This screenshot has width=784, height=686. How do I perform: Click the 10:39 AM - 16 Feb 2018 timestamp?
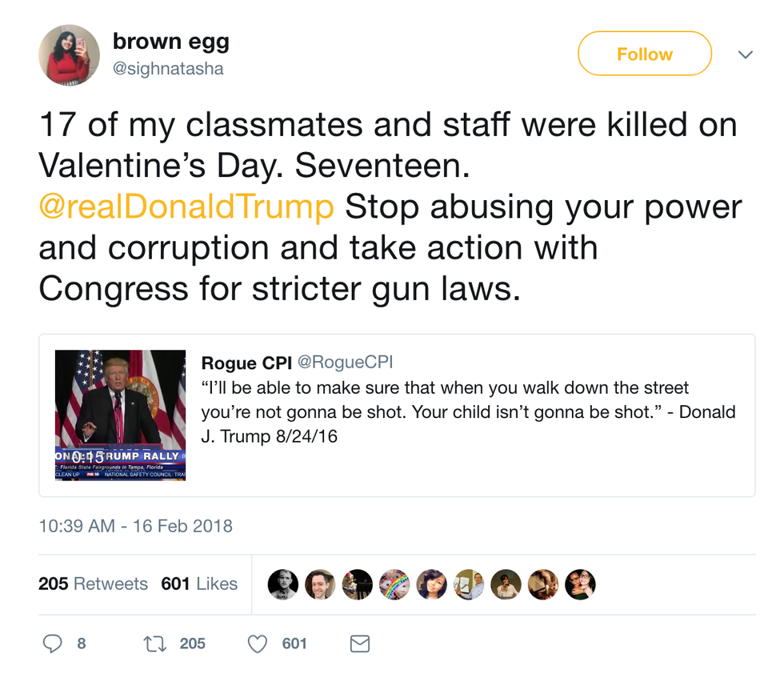click(x=136, y=526)
